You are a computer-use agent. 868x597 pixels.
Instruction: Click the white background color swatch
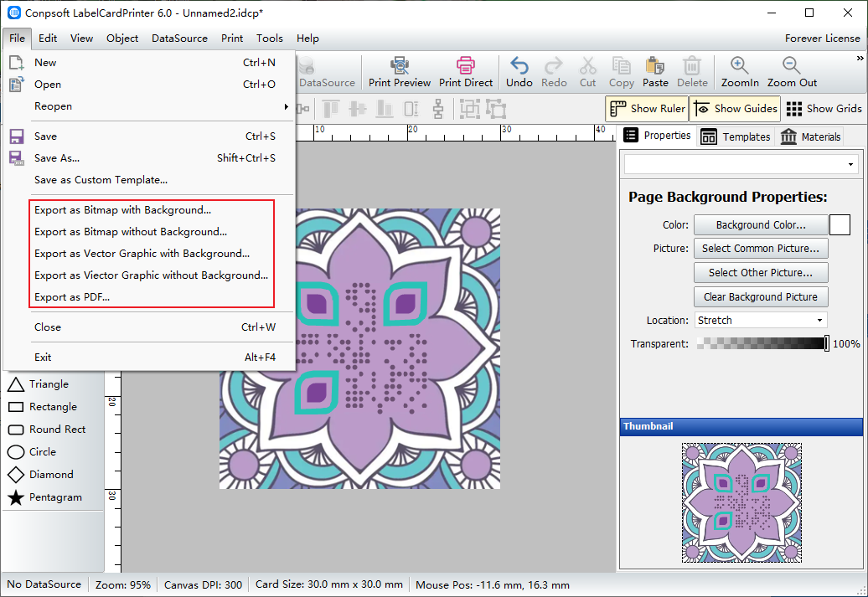tap(840, 225)
